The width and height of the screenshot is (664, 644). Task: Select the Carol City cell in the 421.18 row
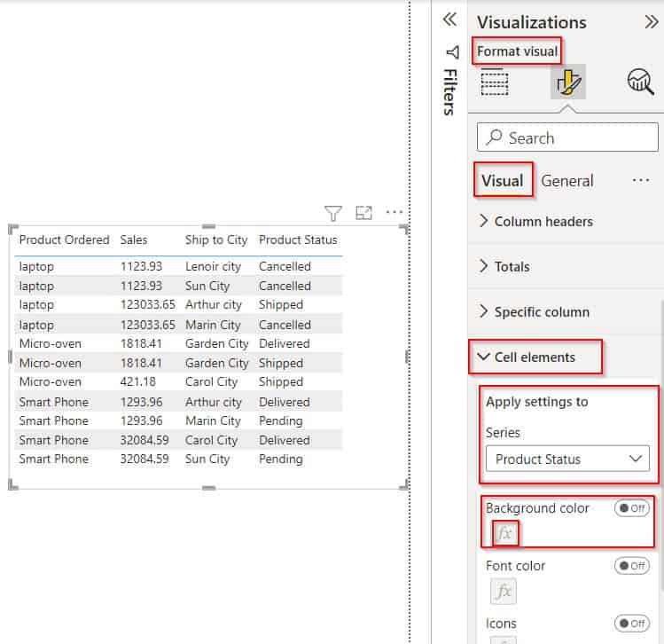211,381
